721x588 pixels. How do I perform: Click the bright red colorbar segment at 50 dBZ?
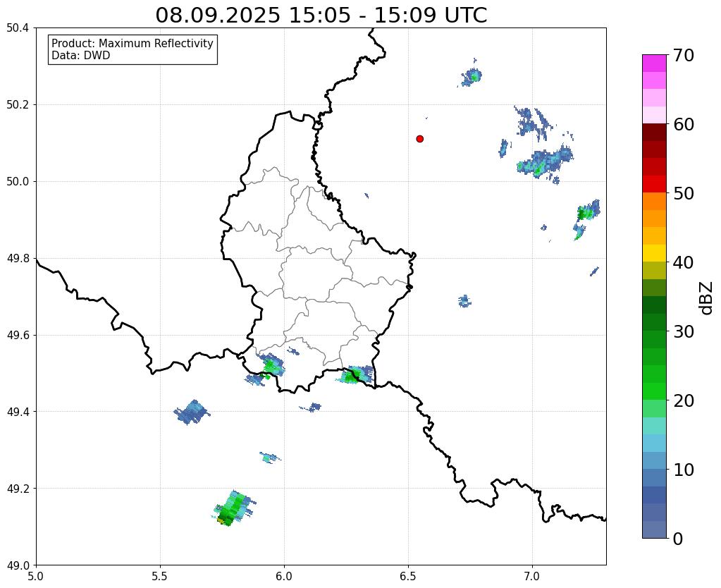654,184
